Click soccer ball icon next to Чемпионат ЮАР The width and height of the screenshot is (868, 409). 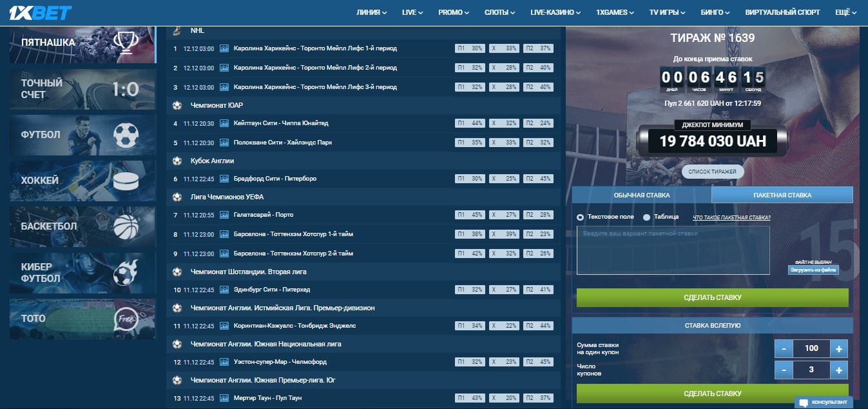[x=177, y=105]
